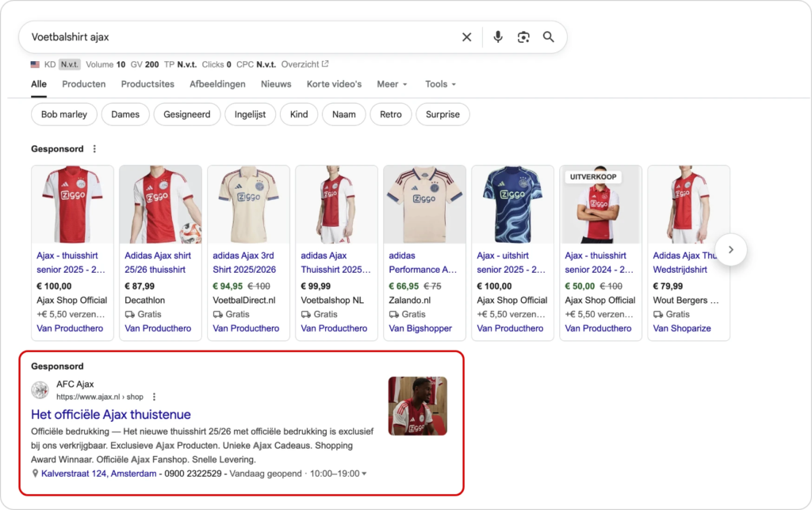Start voice search with the microphone icon
812x510 pixels.
click(497, 36)
